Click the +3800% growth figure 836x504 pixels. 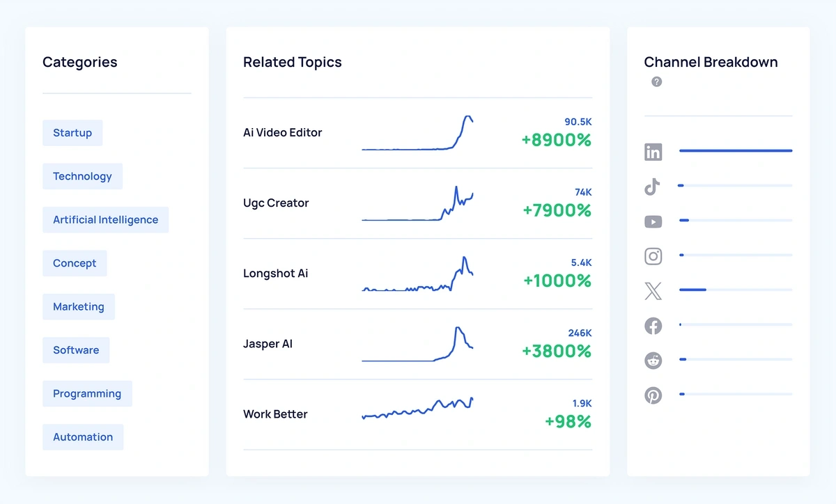(557, 351)
